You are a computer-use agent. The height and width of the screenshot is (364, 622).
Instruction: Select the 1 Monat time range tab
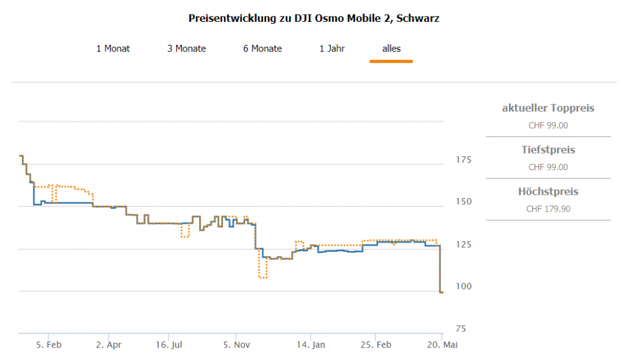[x=113, y=49]
